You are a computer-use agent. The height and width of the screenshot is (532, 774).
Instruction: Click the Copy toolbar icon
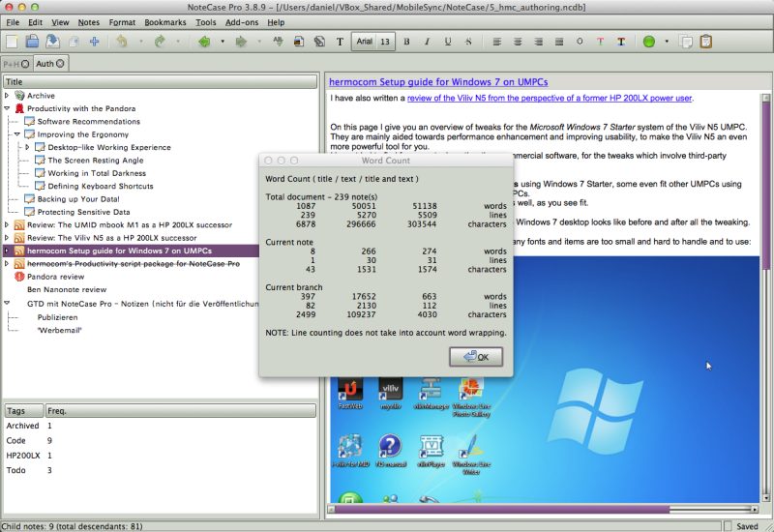686,42
